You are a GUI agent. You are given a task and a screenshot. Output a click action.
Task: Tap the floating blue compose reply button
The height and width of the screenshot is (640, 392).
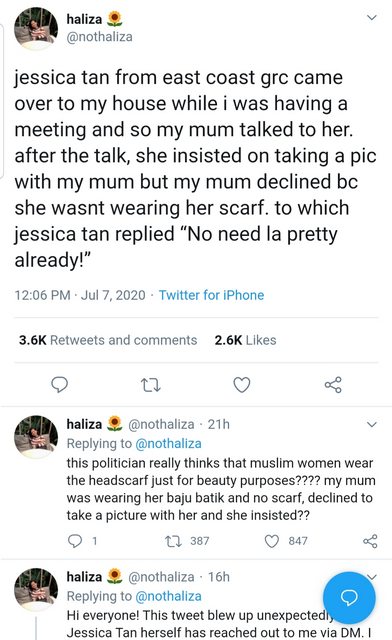[349, 598]
